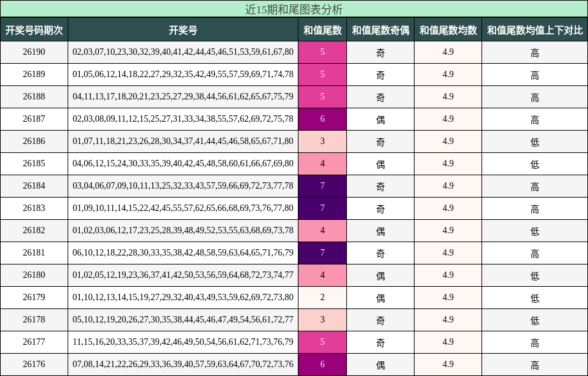Click the 和值尾数均数 column header
The image size is (588, 376).
coord(448,29)
